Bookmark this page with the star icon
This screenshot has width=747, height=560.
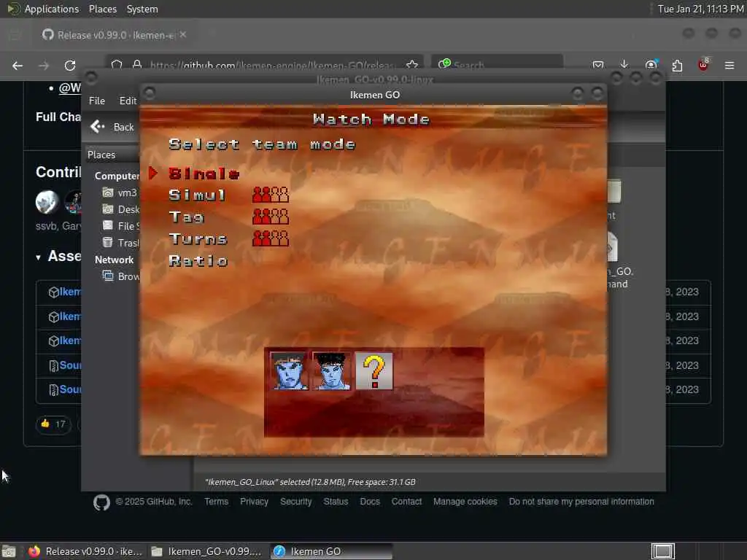click(x=412, y=65)
